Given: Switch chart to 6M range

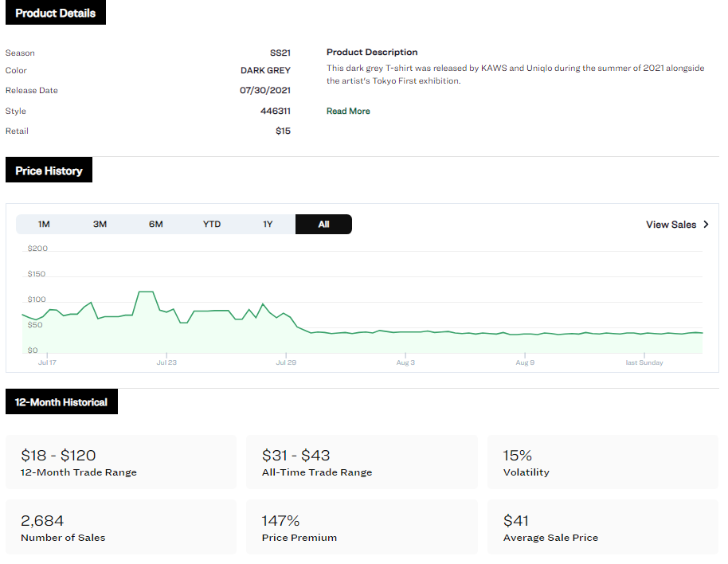Looking at the screenshot, I should 156,224.
